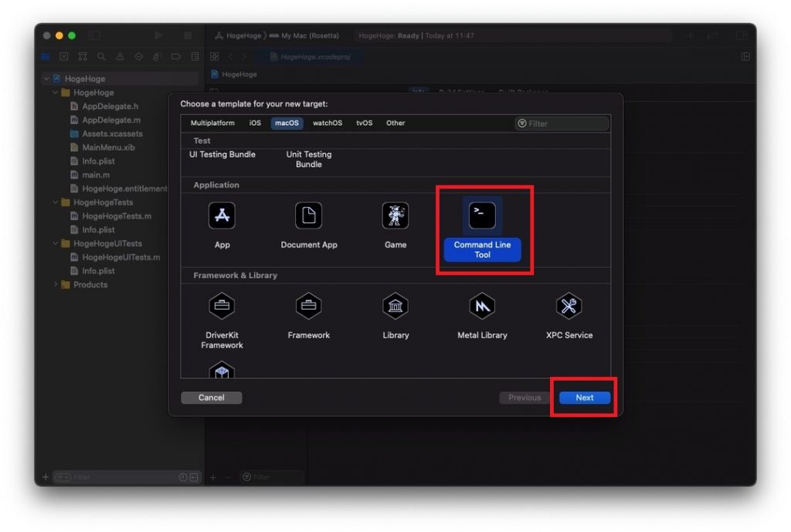791x532 pixels.
Task: Choose the DriverKit Framework template
Action: click(222, 306)
